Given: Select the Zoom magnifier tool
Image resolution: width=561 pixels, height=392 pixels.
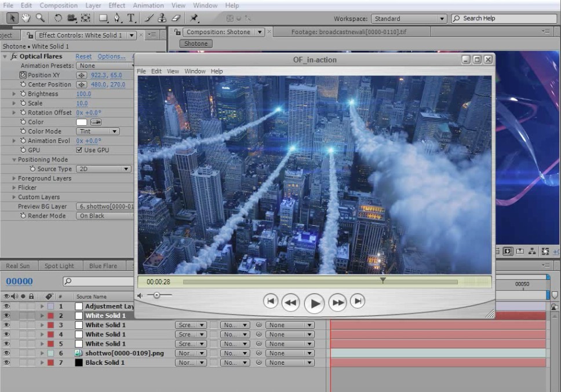Looking at the screenshot, I should pyautogui.click(x=40, y=18).
